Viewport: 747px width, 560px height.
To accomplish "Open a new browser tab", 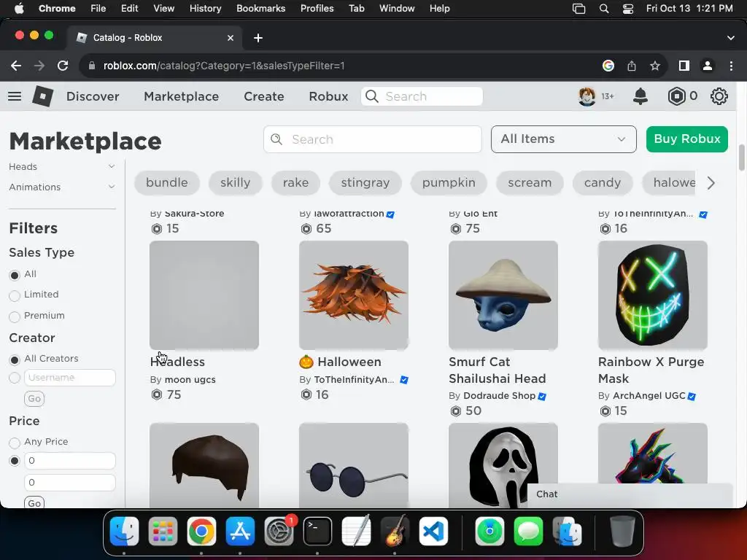I will point(258,38).
